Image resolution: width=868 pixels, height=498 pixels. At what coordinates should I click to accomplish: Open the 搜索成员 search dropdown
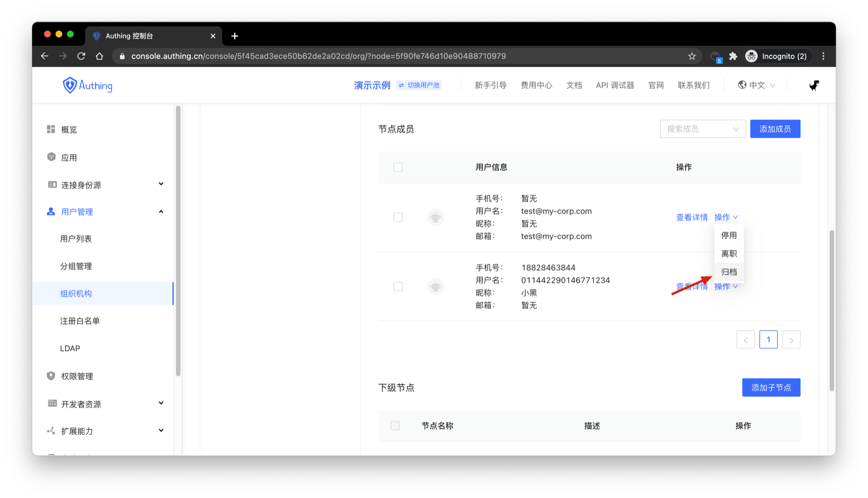pyautogui.click(x=702, y=129)
